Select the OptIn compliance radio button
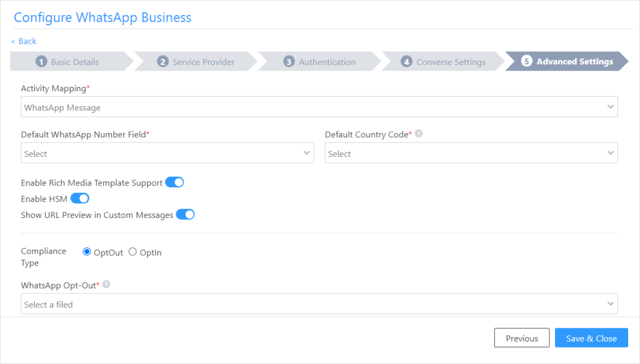Viewport: 640px width, 364px height. [132, 252]
